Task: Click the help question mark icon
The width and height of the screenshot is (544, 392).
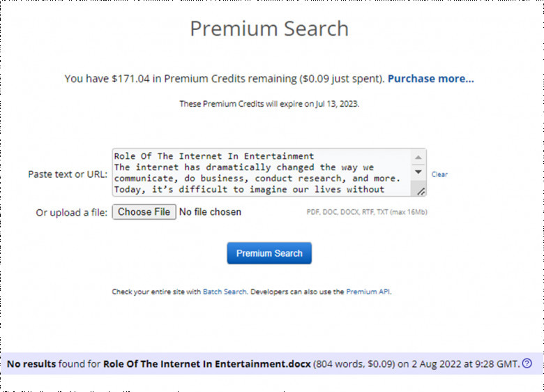Action: [527, 363]
